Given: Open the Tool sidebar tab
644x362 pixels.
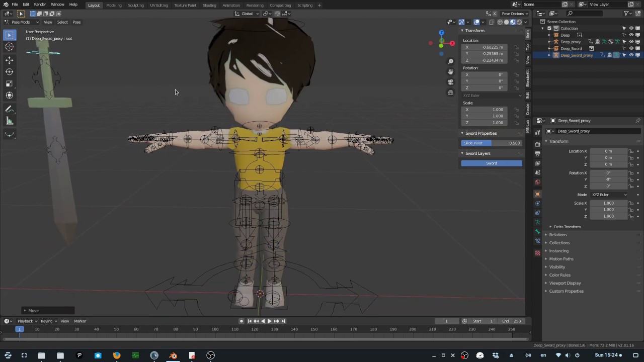Looking at the screenshot, I should pyautogui.click(x=528, y=47).
